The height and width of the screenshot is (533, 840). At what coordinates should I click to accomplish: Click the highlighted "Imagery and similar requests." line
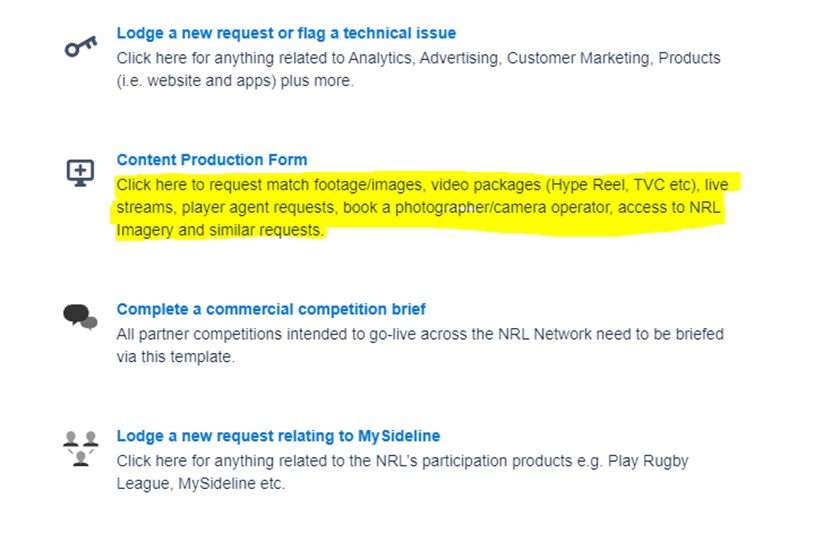coord(220,230)
